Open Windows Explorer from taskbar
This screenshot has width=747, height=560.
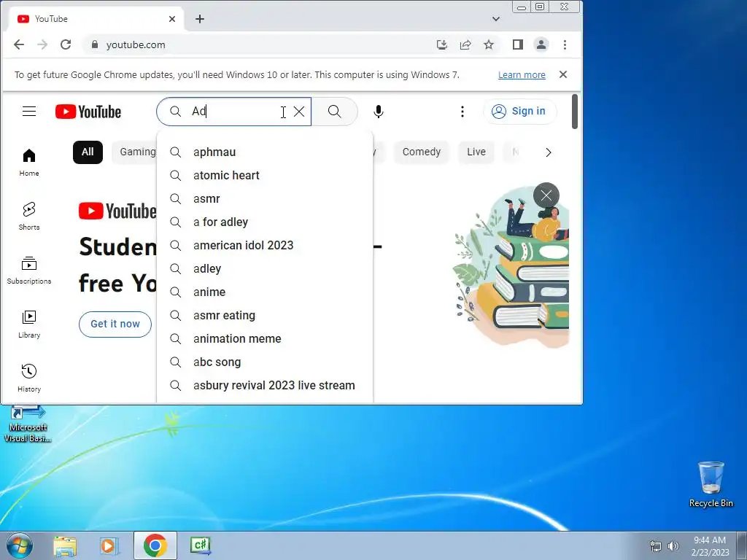65,545
